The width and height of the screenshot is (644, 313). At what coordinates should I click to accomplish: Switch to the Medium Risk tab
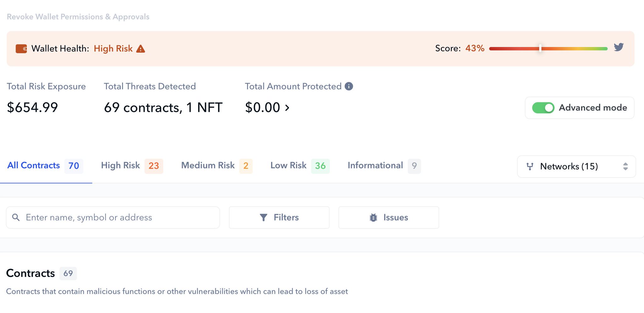click(x=217, y=166)
